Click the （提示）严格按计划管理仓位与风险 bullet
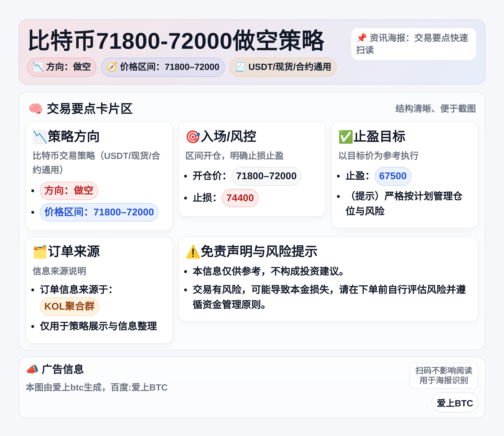 (x=404, y=204)
